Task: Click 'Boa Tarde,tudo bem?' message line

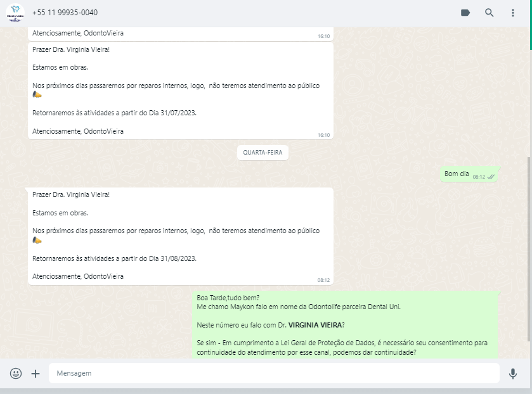Action: pos(228,298)
